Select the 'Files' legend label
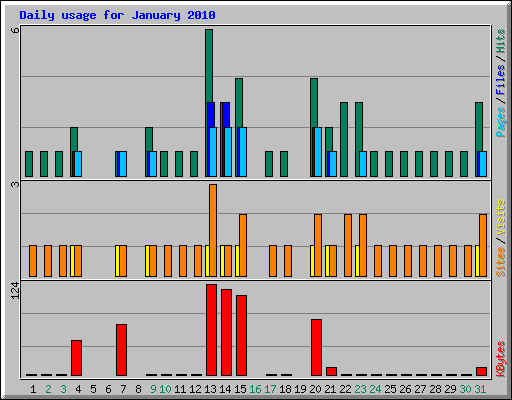This screenshot has width=512, height=400. pos(500,80)
